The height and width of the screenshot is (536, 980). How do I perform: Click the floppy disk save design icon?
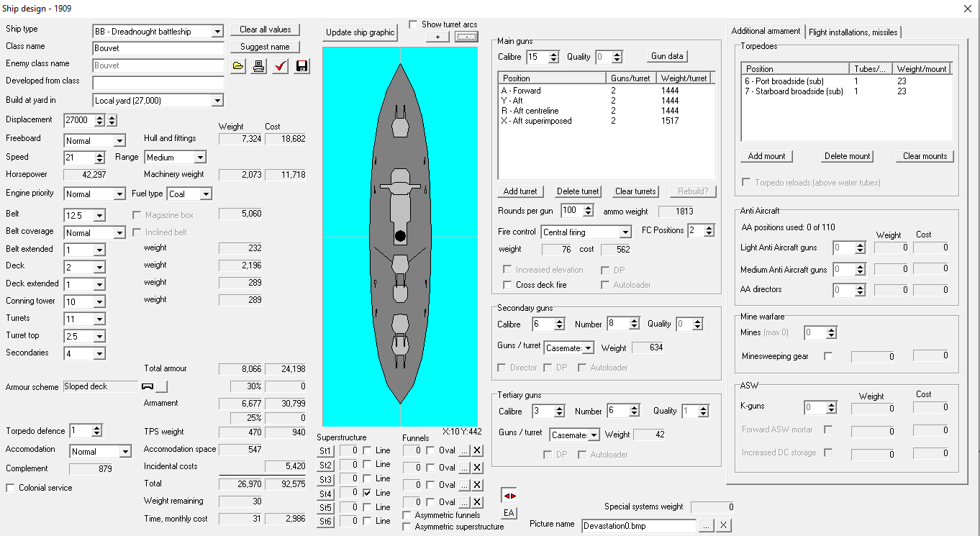coord(301,66)
